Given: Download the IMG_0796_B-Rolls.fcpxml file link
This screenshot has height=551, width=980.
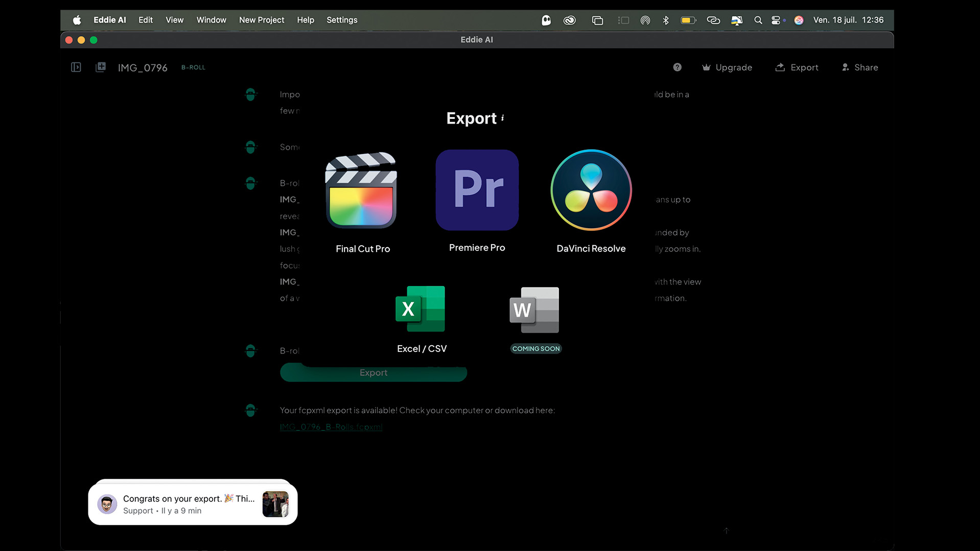Looking at the screenshot, I should coord(331,427).
